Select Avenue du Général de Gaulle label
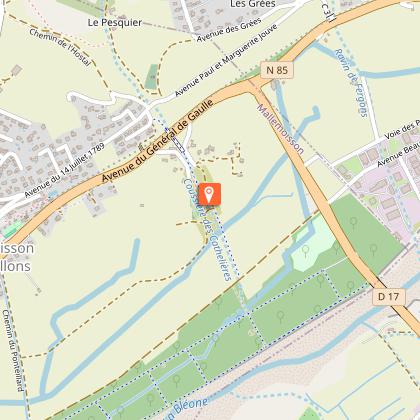Screen dimensions: 420x420 158,140
